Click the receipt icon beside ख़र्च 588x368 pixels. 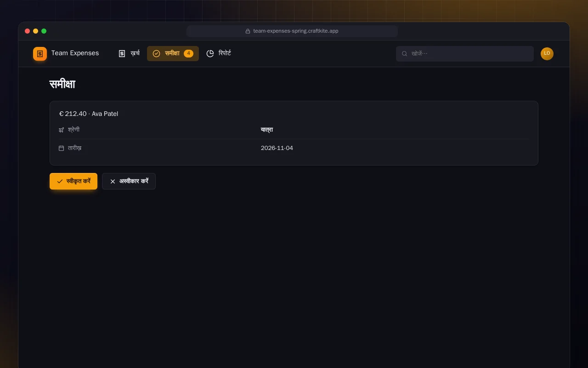(x=122, y=53)
